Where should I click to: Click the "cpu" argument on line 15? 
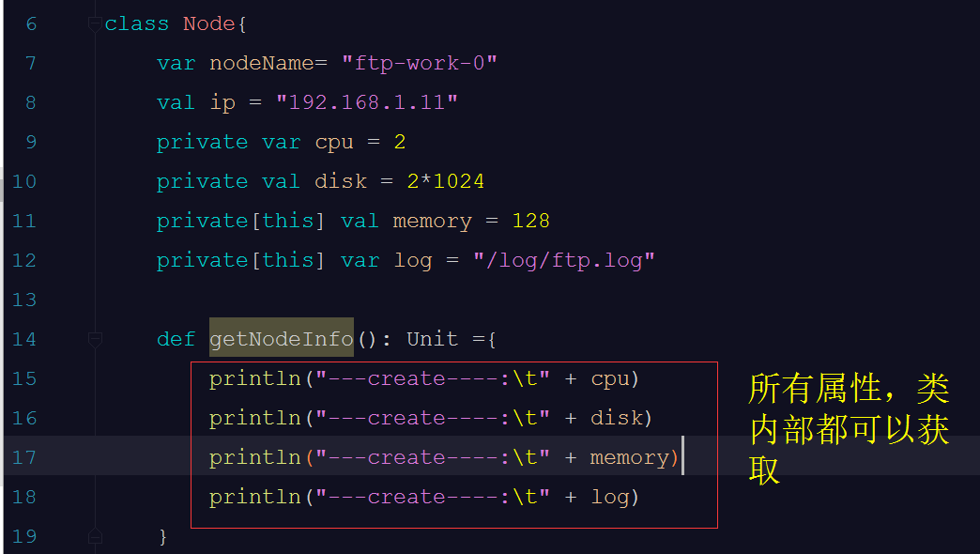point(610,381)
